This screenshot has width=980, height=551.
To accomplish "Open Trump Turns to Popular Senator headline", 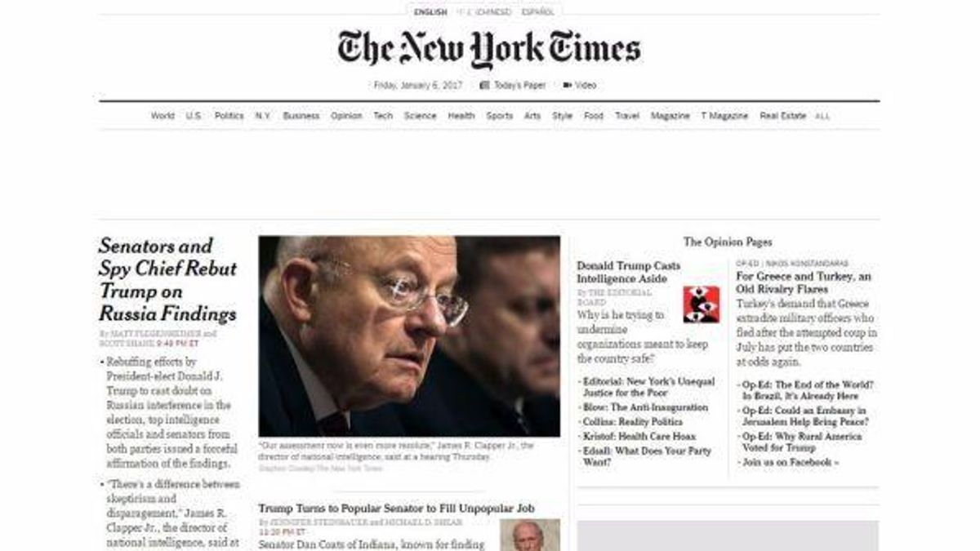I will 397,509.
